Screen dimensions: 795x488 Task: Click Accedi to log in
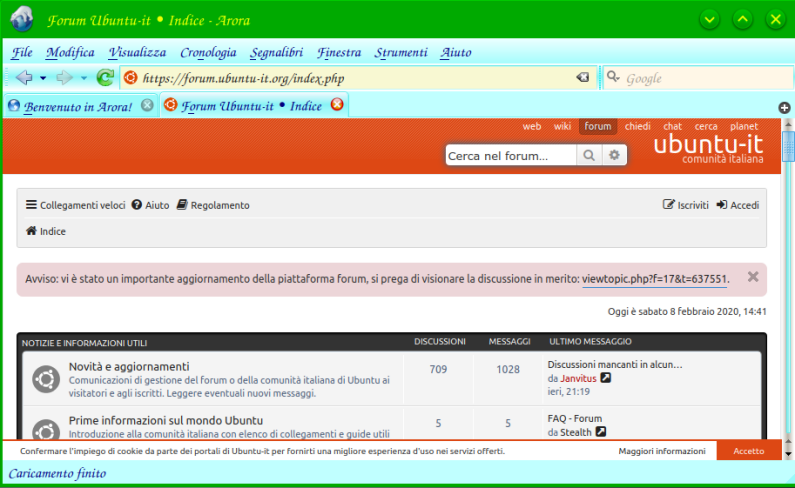pos(738,205)
